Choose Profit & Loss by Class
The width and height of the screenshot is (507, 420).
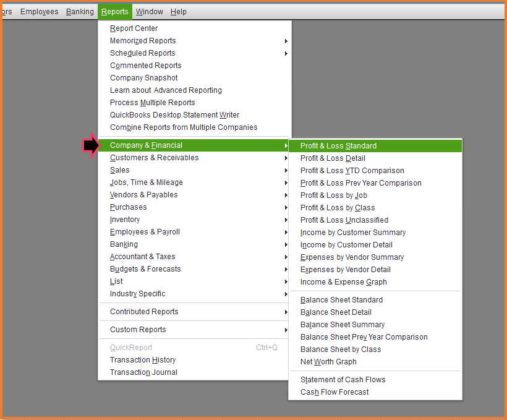[x=375, y=208]
